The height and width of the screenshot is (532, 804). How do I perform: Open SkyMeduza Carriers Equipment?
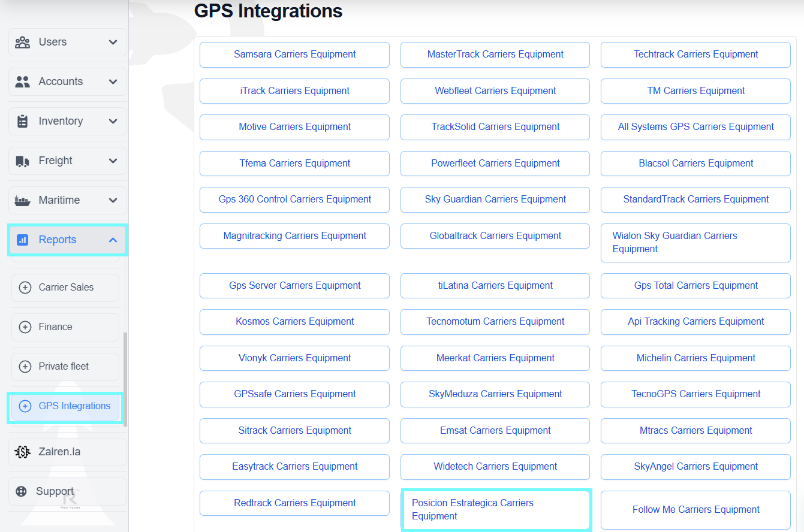[x=495, y=394]
